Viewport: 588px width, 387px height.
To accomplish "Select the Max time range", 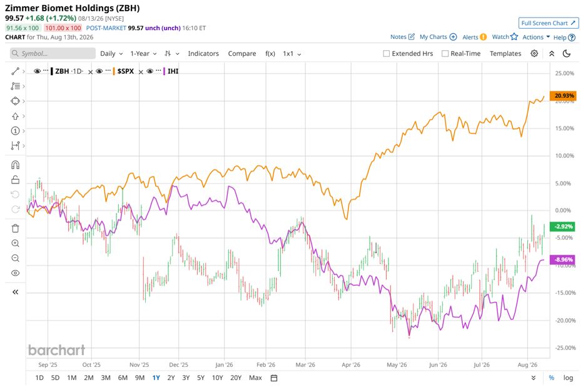I will (x=255, y=378).
